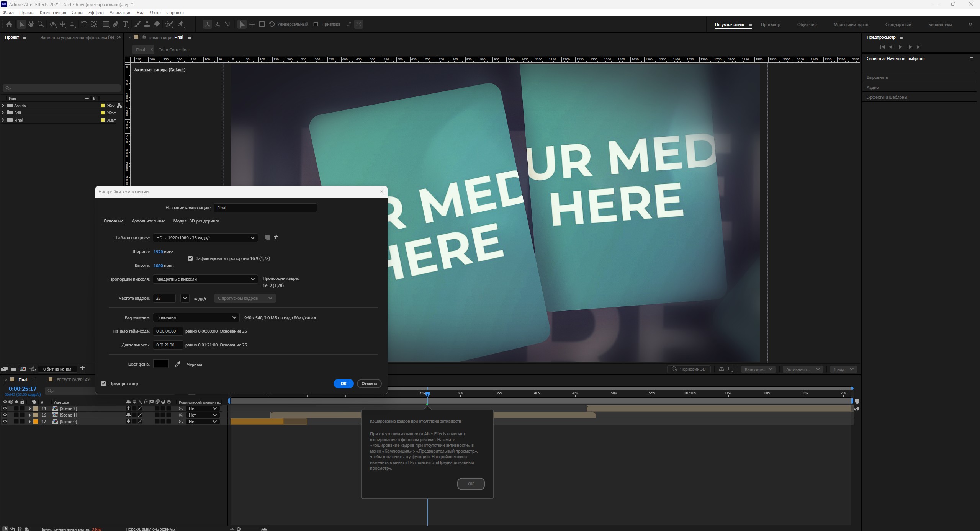Open the Шаблон настроек preset dropdown
This screenshot has height=531, width=980.
click(205, 238)
